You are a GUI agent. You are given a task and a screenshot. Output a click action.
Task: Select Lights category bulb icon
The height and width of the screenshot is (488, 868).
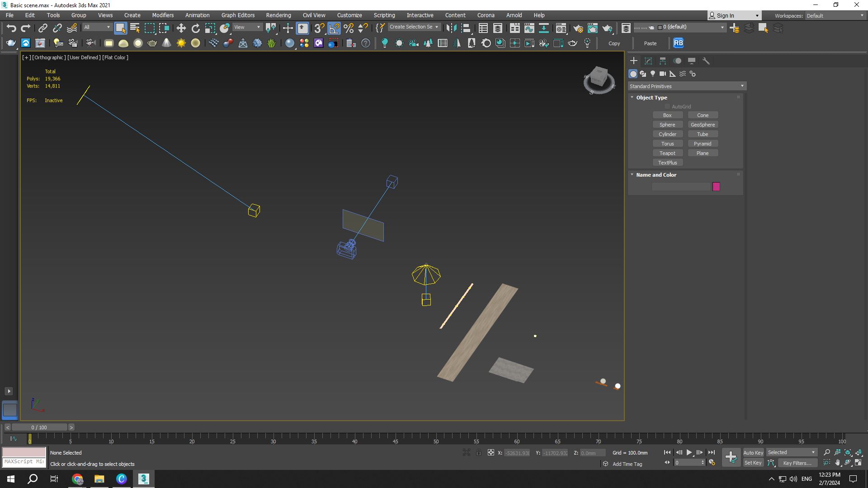[653, 74]
